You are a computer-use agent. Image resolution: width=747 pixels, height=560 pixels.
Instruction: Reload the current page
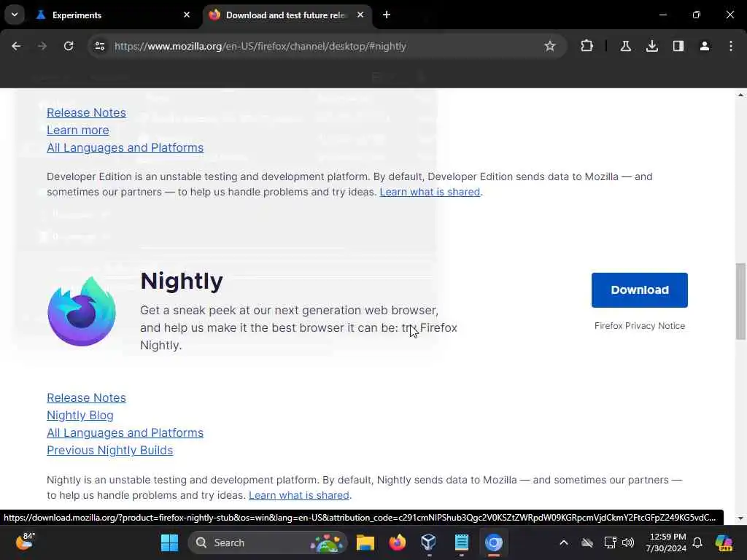[x=69, y=46]
